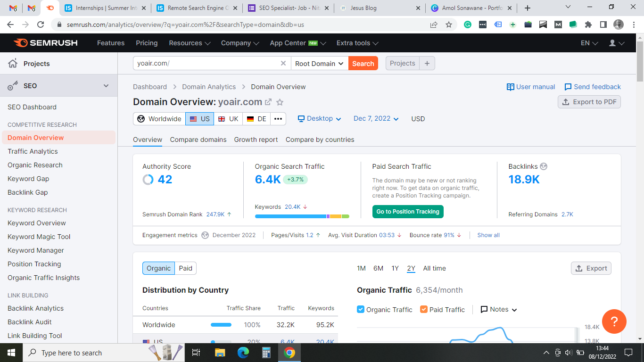Open Windows notification center
Image resolution: width=644 pixels, height=362 pixels.
click(628, 353)
